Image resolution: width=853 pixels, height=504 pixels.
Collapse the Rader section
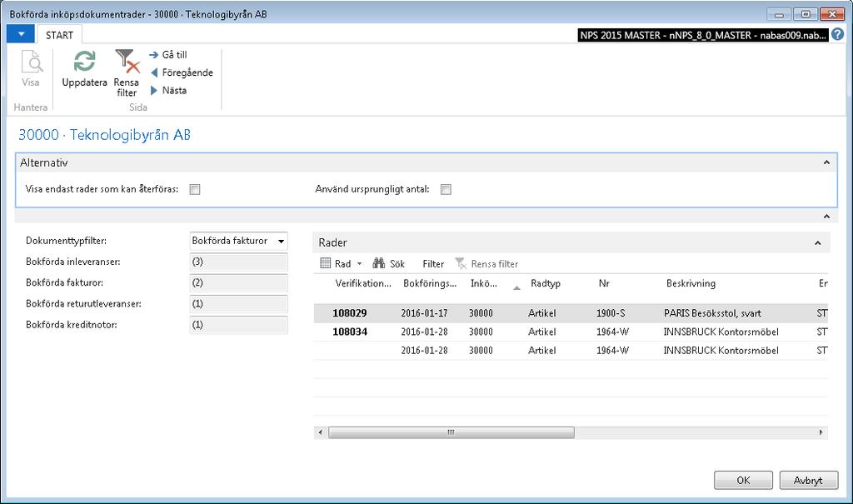point(818,243)
